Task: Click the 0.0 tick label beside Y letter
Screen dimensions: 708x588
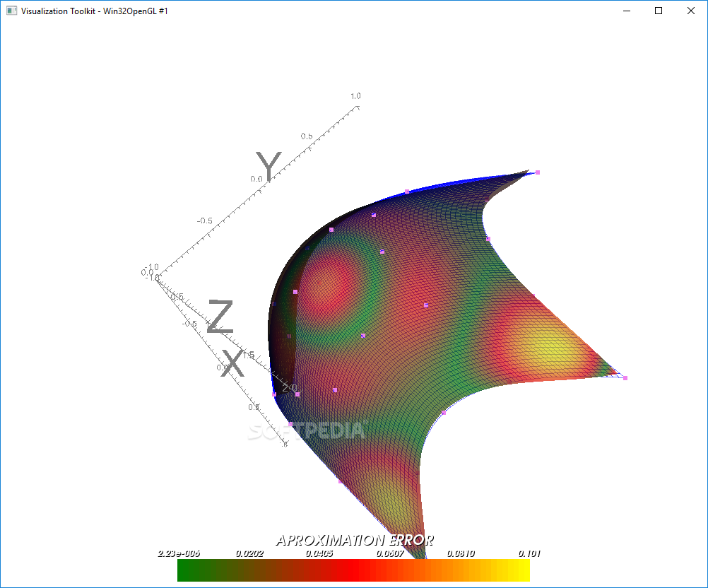Action: (256, 179)
